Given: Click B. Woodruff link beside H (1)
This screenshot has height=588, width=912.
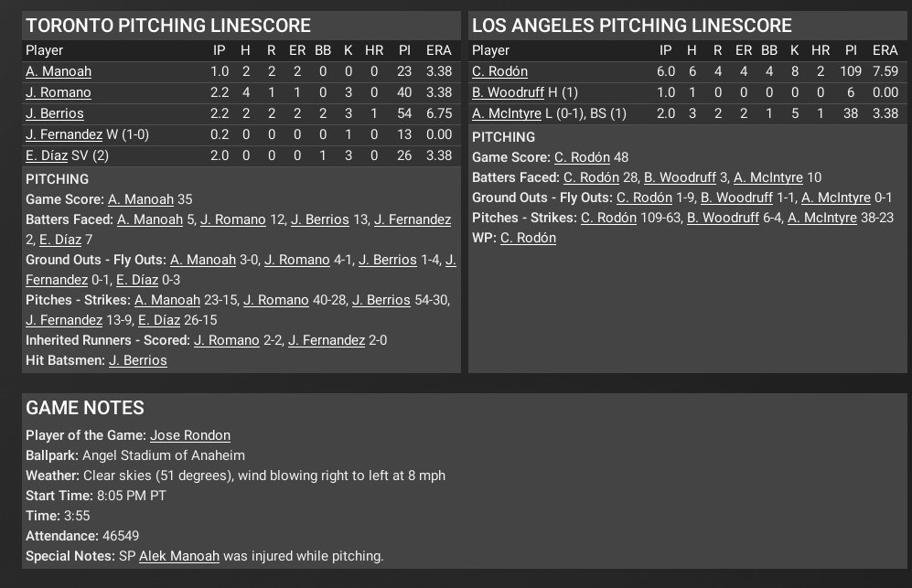Looking at the screenshot, I should coord(508,92).
